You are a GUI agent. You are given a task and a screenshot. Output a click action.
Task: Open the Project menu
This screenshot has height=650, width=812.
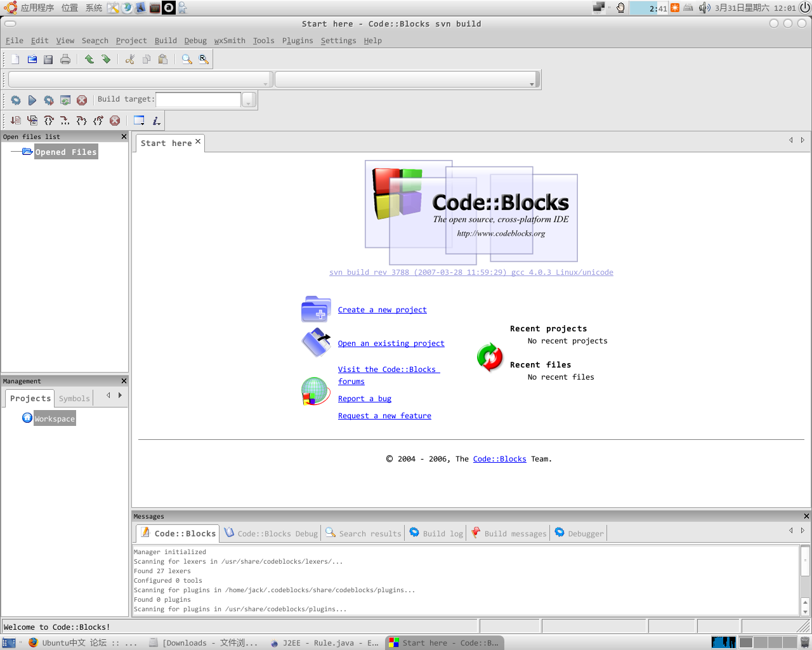pyautogui.click(x=131, y=41)
